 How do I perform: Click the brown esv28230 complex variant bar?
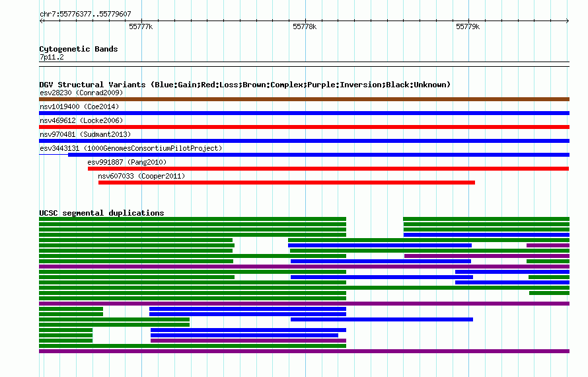(x=304, y=99)
